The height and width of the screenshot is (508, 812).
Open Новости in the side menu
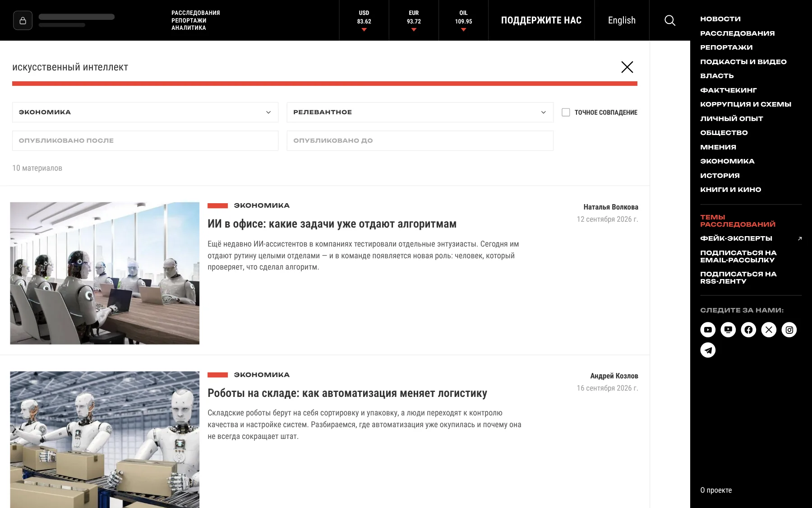pyautogui.click(x=720, y=19)
